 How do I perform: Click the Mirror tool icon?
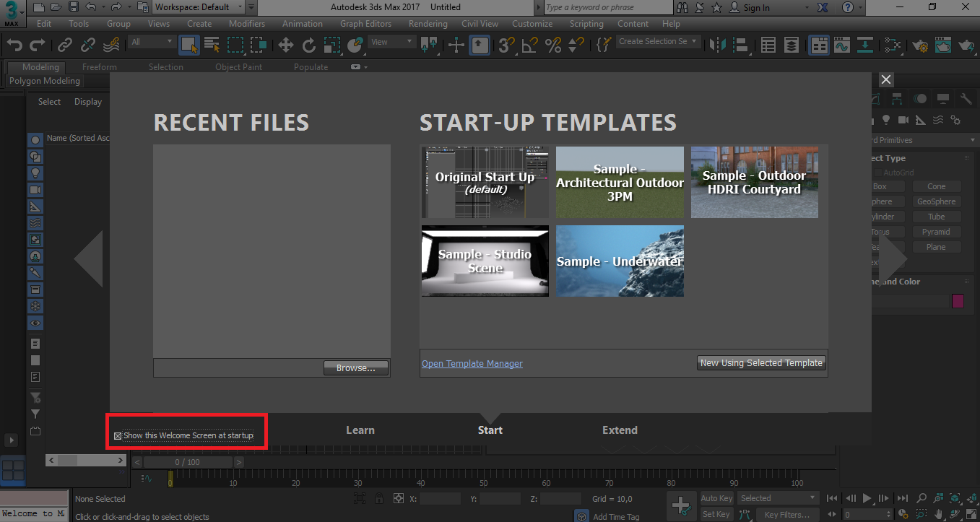point(718,45)
